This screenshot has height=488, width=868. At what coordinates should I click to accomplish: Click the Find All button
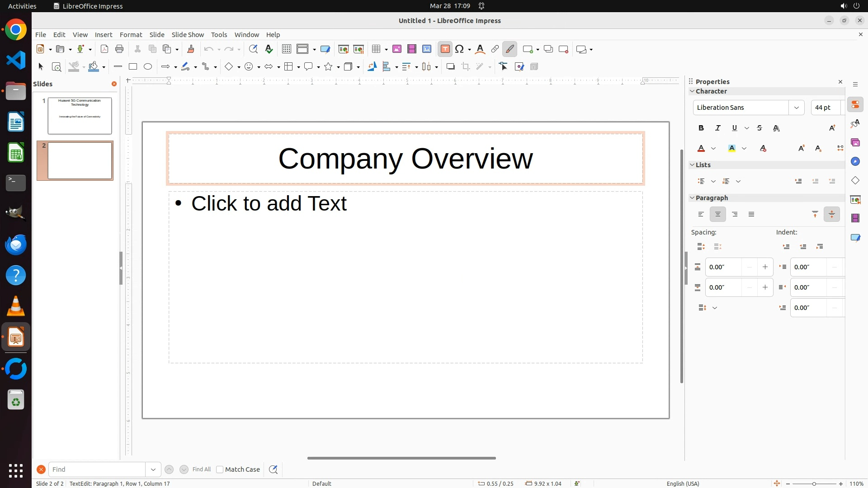[x=201, y=469]
